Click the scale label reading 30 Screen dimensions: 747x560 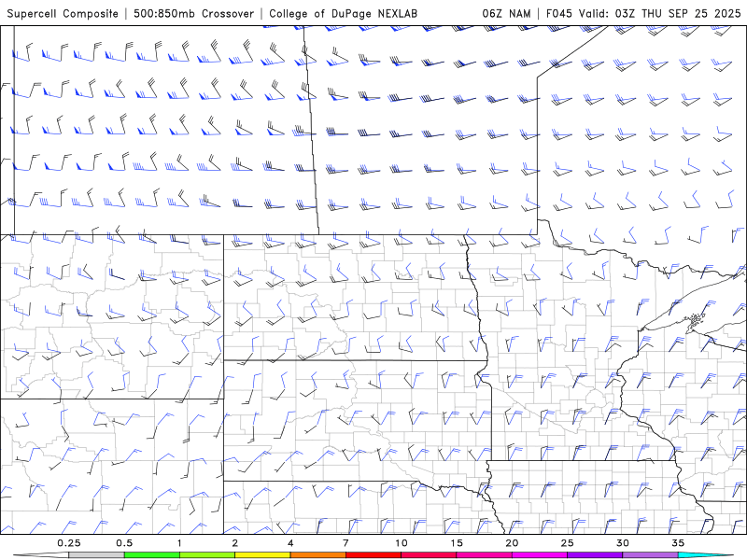[622, 543]
